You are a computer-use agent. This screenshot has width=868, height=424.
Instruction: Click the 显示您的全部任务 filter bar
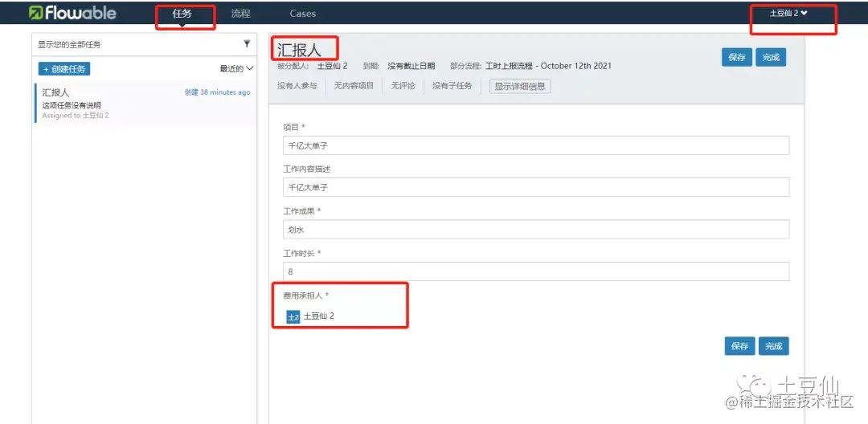pyautogui.click(x=144, y=44)
